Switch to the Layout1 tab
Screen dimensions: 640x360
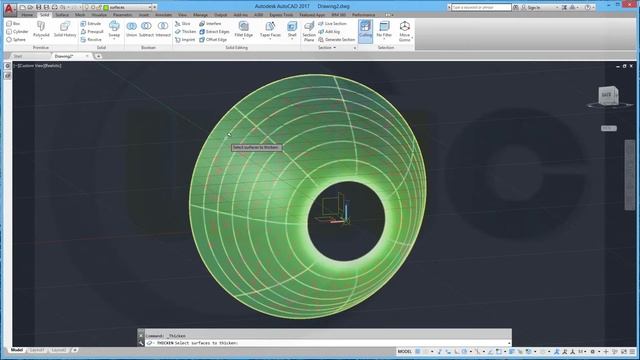pyautogui.click(x=37, y=350)
